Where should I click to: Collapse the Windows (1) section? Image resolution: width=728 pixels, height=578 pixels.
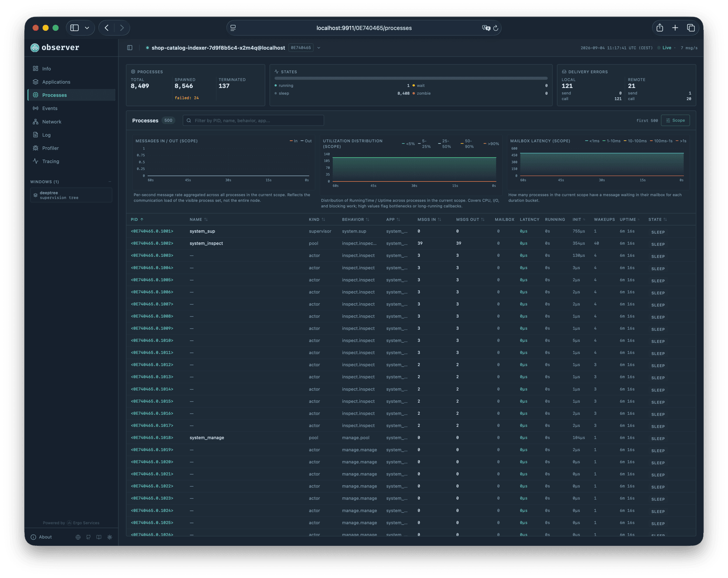tap(110, 182)
